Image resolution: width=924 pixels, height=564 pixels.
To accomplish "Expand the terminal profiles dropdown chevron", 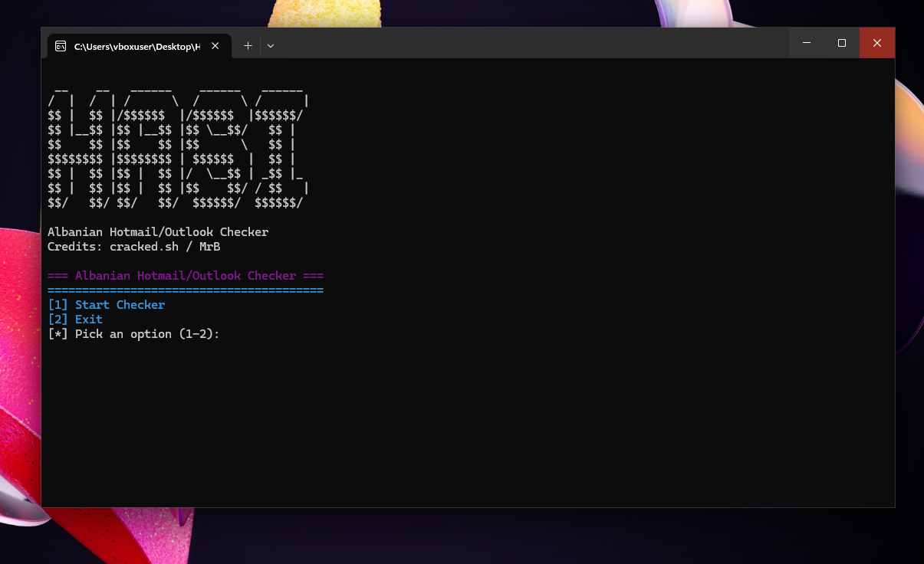I will click(x=270, y=46).
